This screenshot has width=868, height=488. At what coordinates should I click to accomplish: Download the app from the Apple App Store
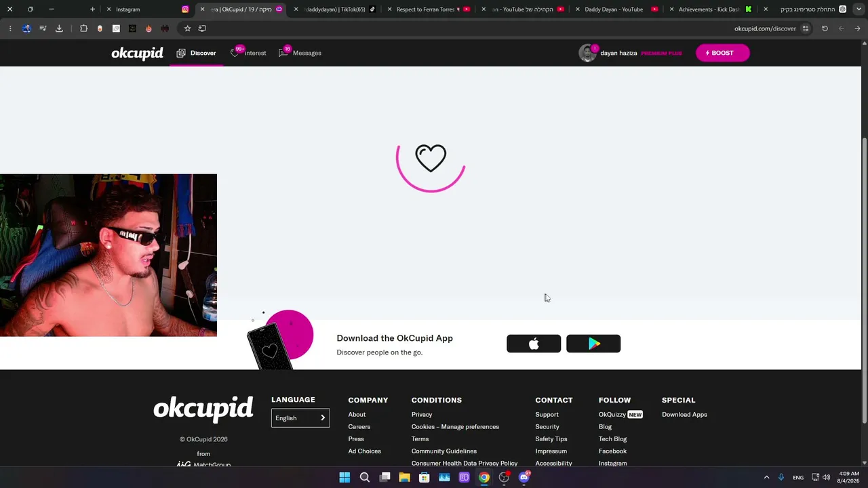tap(534, 344)
